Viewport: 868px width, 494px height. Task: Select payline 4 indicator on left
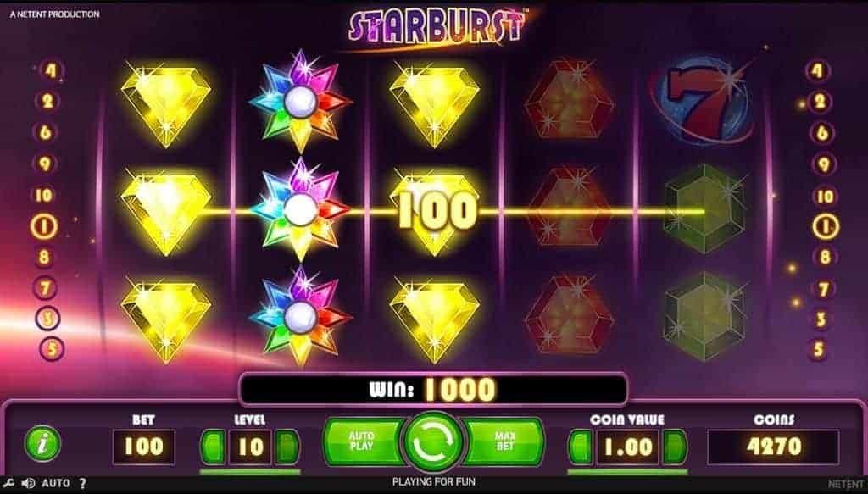point(52,71)
